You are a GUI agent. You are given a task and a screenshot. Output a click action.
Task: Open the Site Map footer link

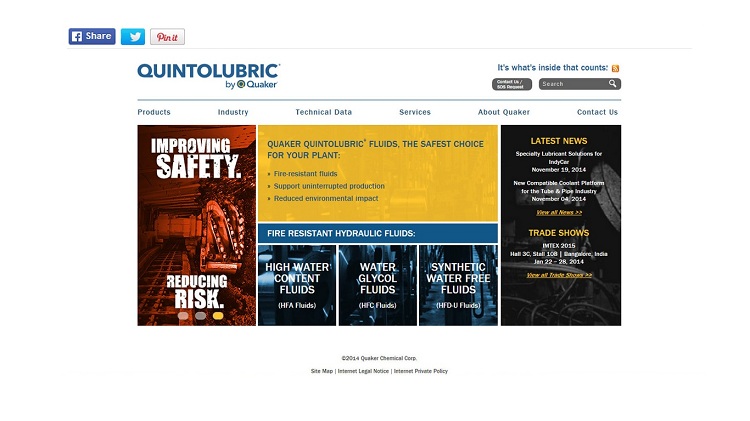point(321,371)
